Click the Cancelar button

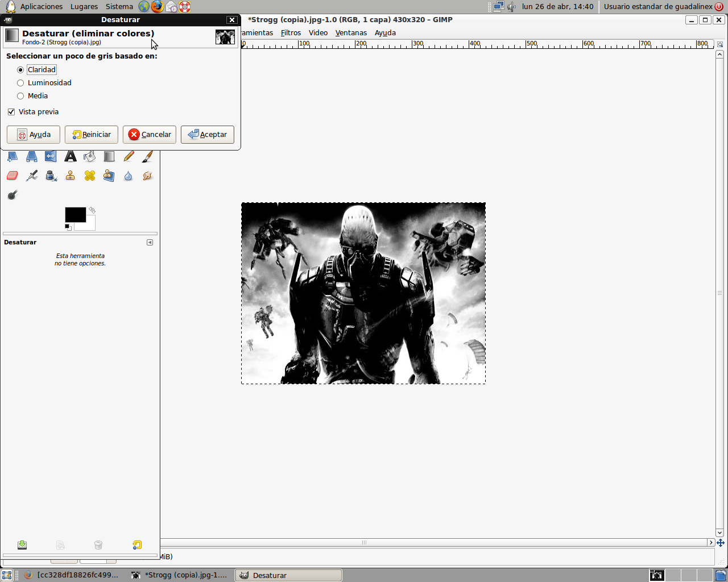click(150, 135)
